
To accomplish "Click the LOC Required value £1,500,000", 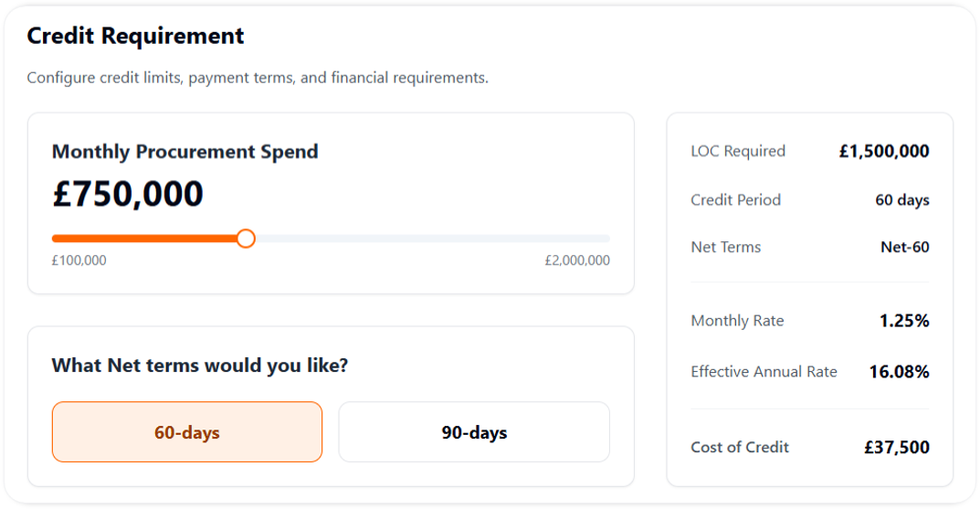I will pyautogui.click(x=884, y=152).
